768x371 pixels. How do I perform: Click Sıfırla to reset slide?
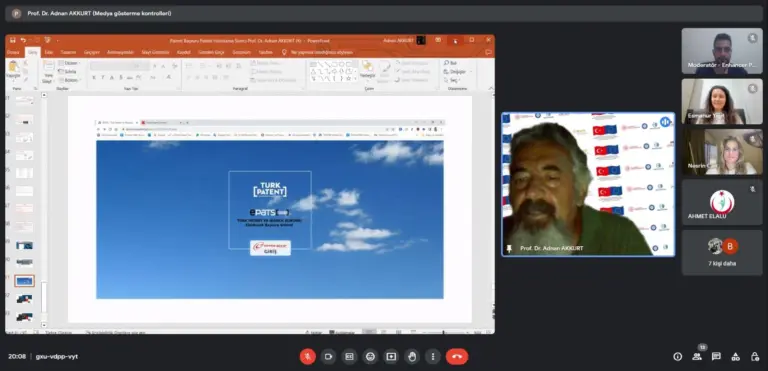click(x=67, y=72)
